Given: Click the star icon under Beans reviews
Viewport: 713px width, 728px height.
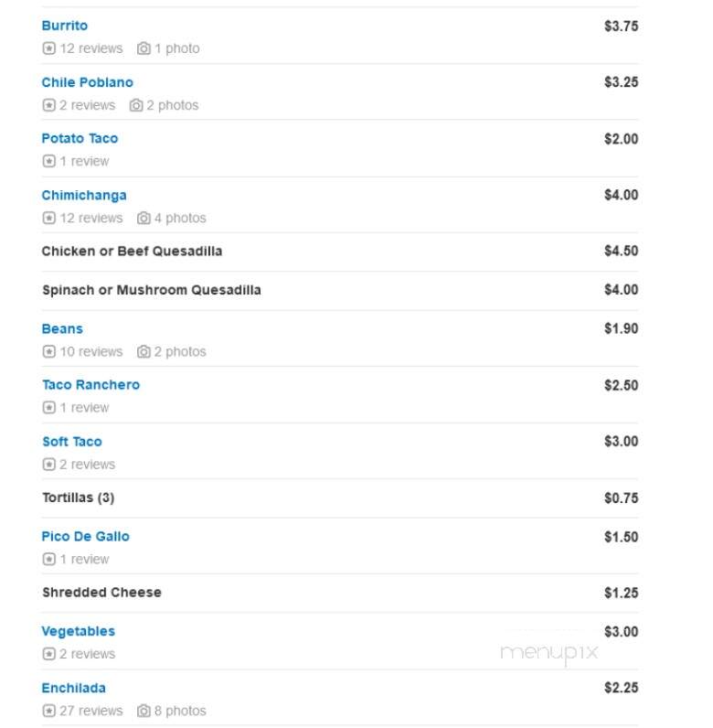Looking at the screenshot, I should [48, 351].
